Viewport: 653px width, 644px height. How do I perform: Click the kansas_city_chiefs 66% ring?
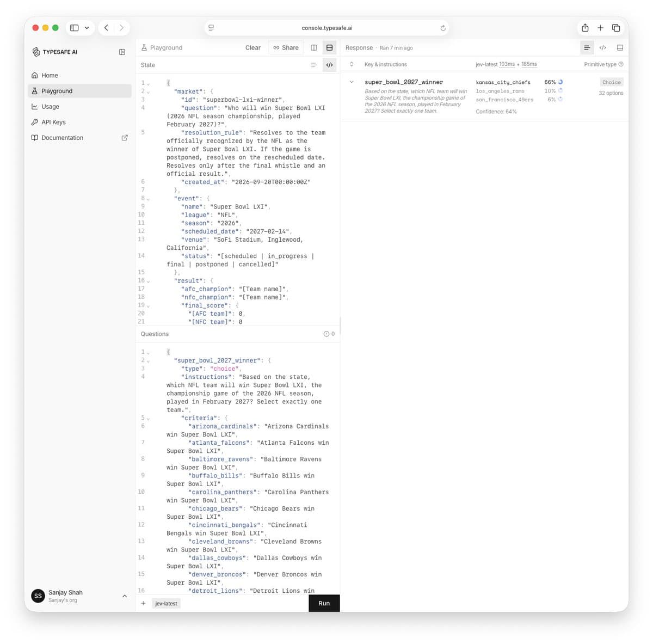click(560, 82)
